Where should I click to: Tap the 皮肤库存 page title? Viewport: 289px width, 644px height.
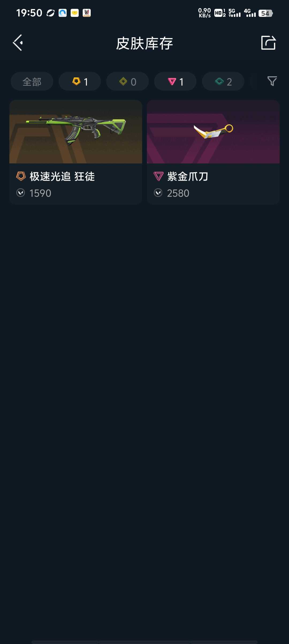[x=144, y=43]
